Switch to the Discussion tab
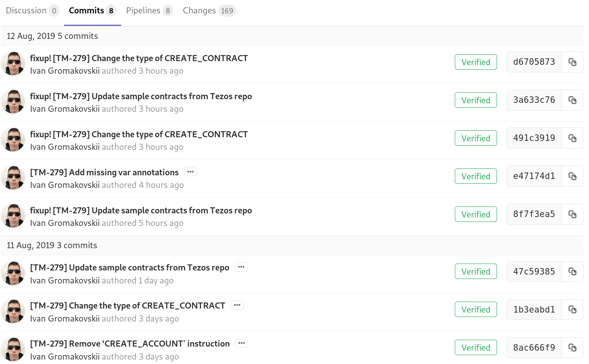 pyautogui.click(x=32, y=11)
